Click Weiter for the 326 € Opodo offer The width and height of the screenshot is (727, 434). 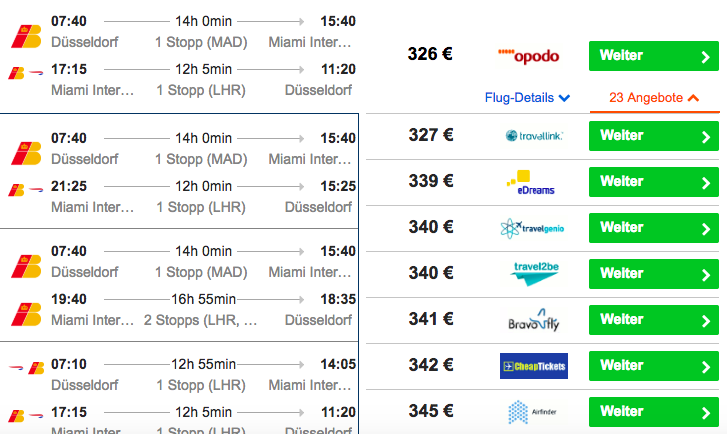654,56
